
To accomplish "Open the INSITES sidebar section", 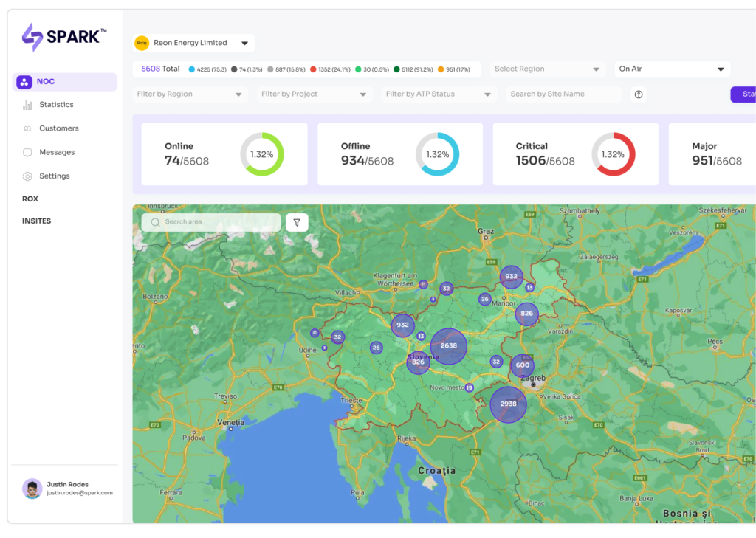I will (37, 221).
